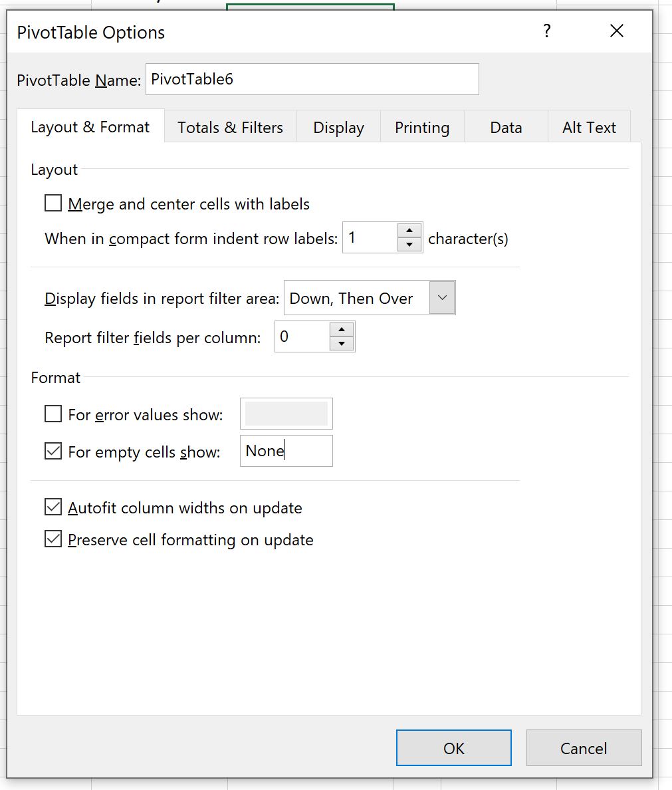Go to the Printing tab
The width and height of the screenshot is (672, 790).
422,128
